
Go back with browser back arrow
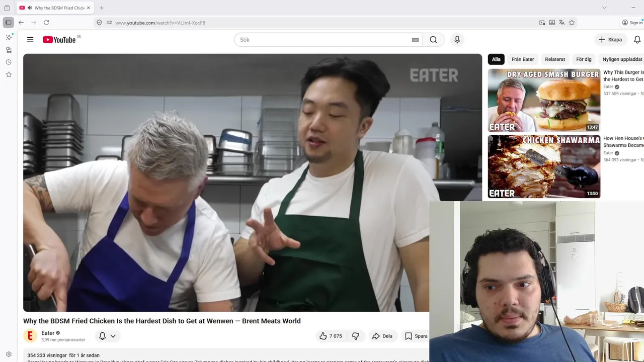21,23
